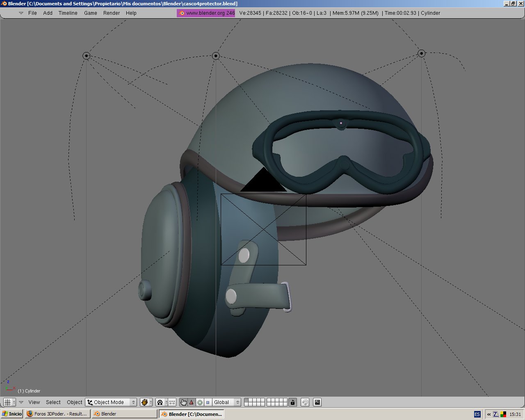Click the (1) Cylinder viewport label
Screen dimensions: 525x420
(29, 391)
